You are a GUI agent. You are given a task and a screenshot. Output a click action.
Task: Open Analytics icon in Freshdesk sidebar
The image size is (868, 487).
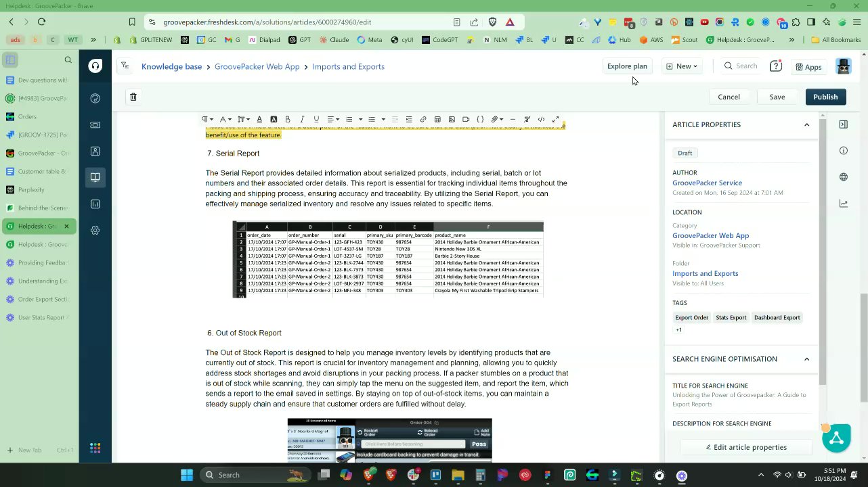95,204
